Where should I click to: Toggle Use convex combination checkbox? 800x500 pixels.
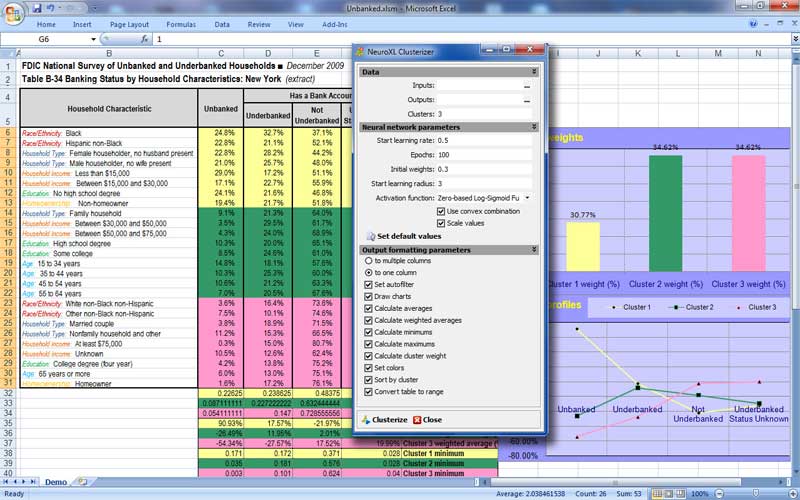click(x=441, y=211)
